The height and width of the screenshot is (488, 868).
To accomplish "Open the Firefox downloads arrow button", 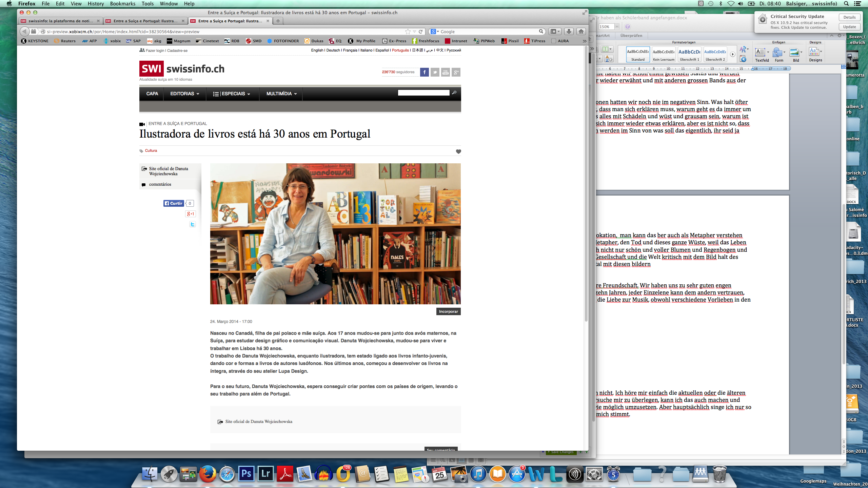I will [569, 32].
